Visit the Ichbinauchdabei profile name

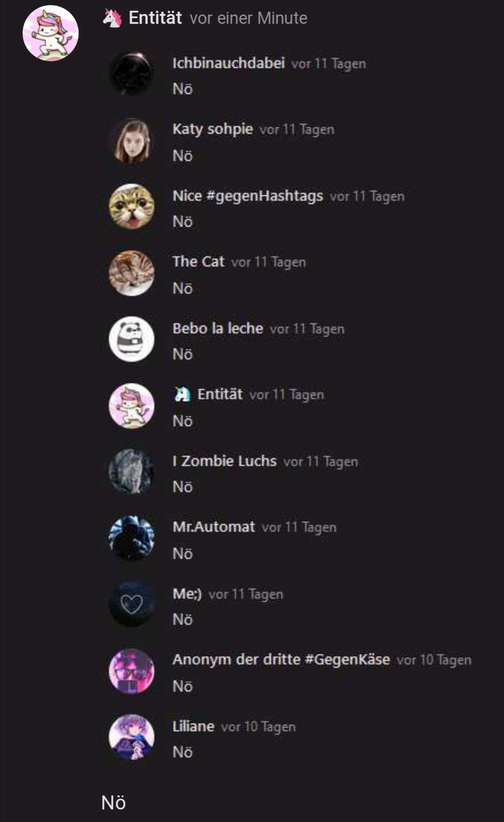pyautogui.click(x=228, y=63)
